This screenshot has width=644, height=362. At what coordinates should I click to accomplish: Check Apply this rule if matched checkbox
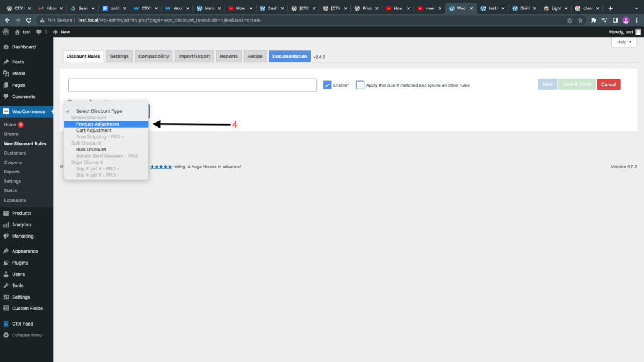coord(360,85)
